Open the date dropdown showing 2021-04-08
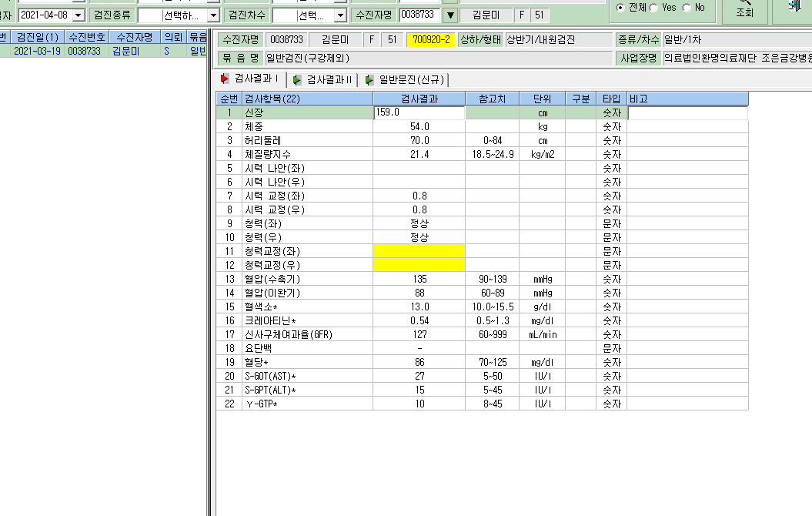 (x=79, y=15)
